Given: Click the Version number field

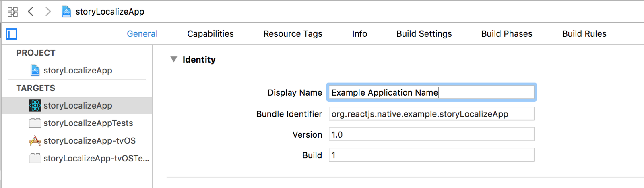Looking at the screenshot, I should [x=431, y=134].
